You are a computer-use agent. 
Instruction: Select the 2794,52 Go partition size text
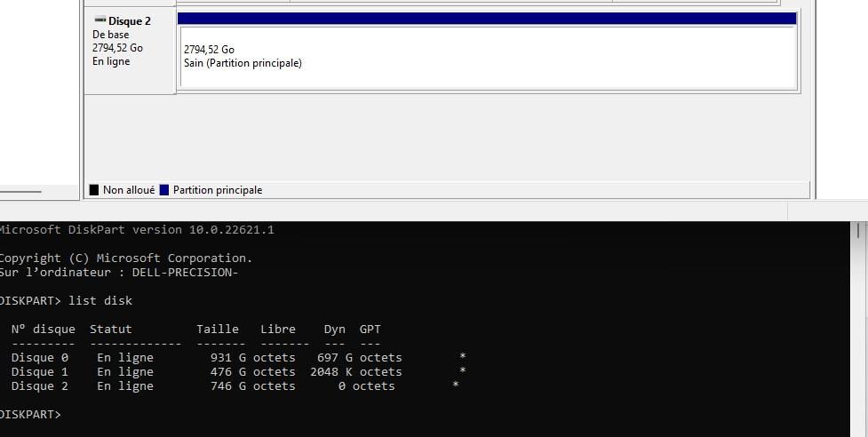click(209, 50)
